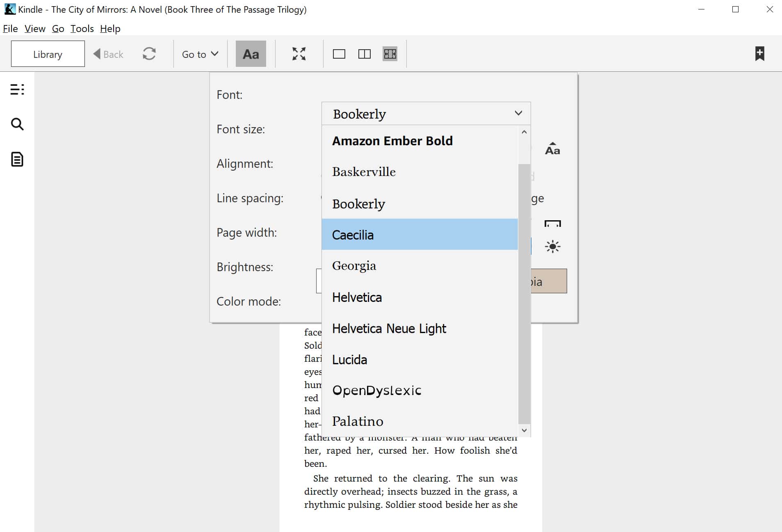Click the Kindle app icon in title bar

(10, 9)
